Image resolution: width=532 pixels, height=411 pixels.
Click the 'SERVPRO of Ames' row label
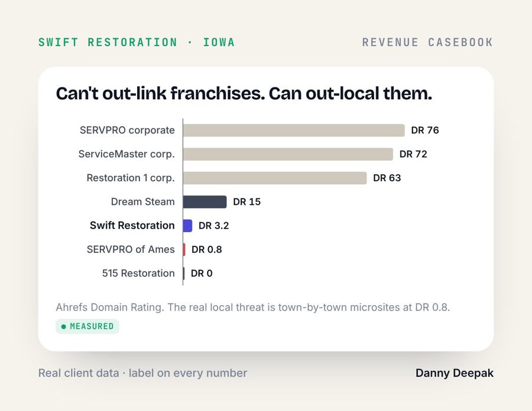point(131,249)
